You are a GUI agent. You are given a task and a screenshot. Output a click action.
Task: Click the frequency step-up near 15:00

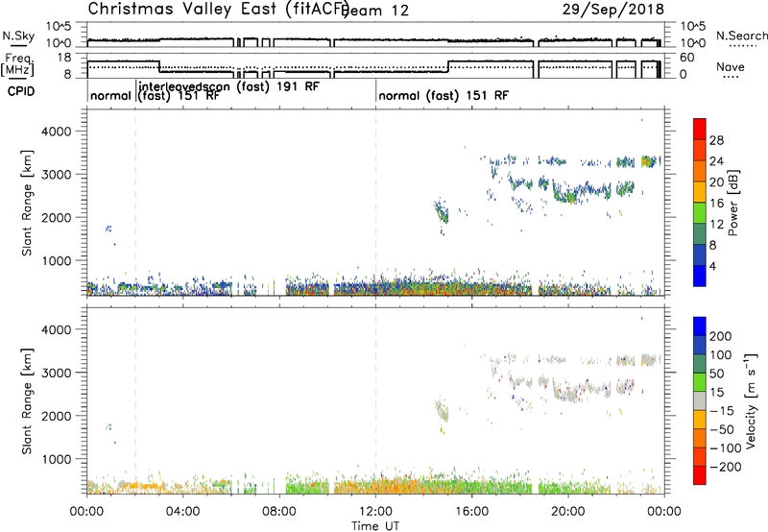point(448,66)
